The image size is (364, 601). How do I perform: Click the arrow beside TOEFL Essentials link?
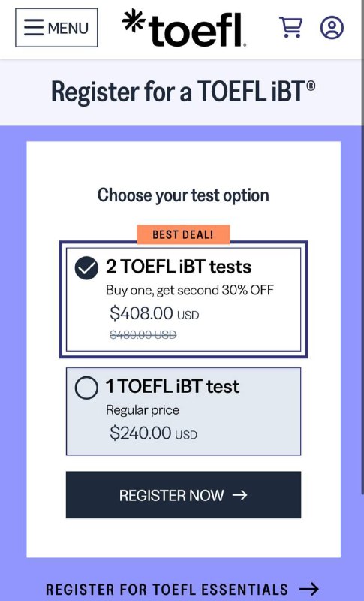309,589
